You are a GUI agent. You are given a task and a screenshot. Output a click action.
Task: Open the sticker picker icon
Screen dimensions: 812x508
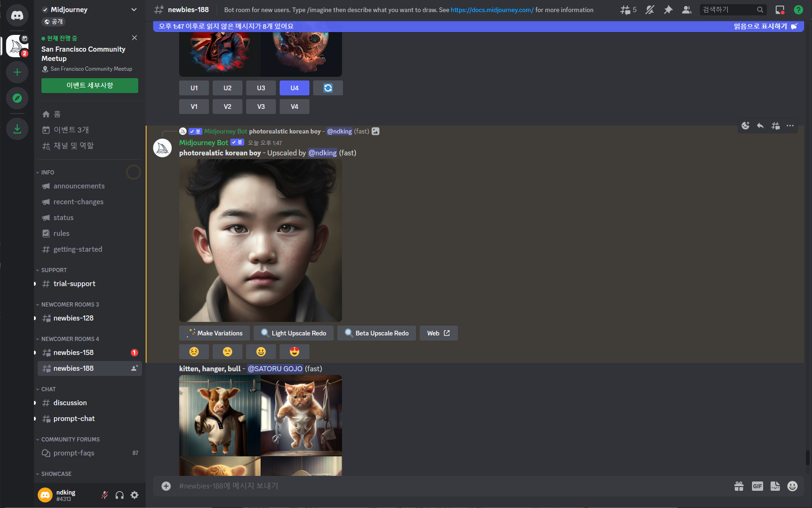pyautogui.click(x=775, y=486)
